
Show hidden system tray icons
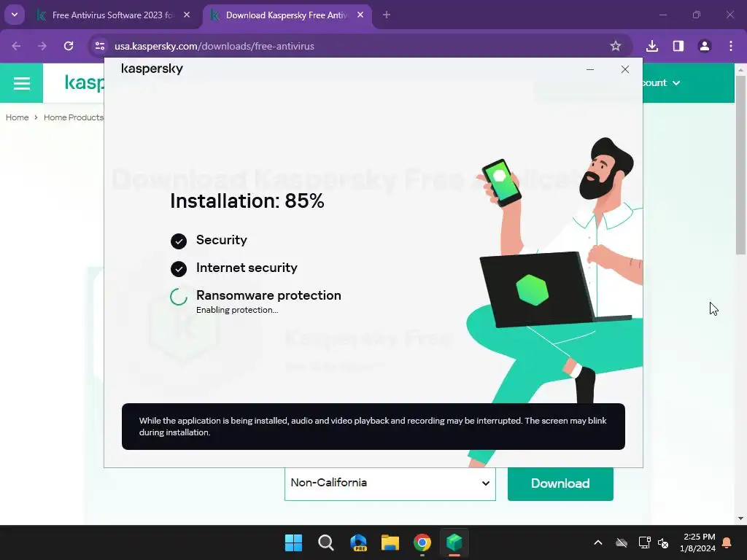pyautogui.click(x=598, y=542)
